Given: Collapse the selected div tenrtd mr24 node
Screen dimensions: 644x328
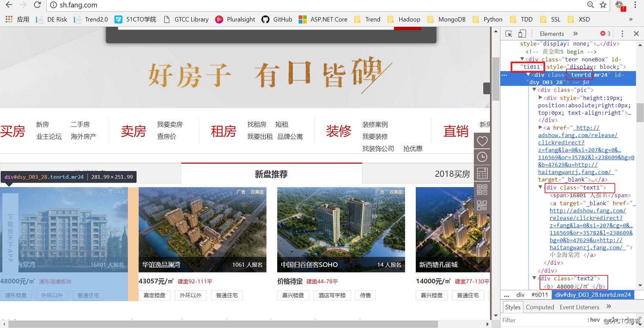Looking at the screenshot, I should pos(528,75).
